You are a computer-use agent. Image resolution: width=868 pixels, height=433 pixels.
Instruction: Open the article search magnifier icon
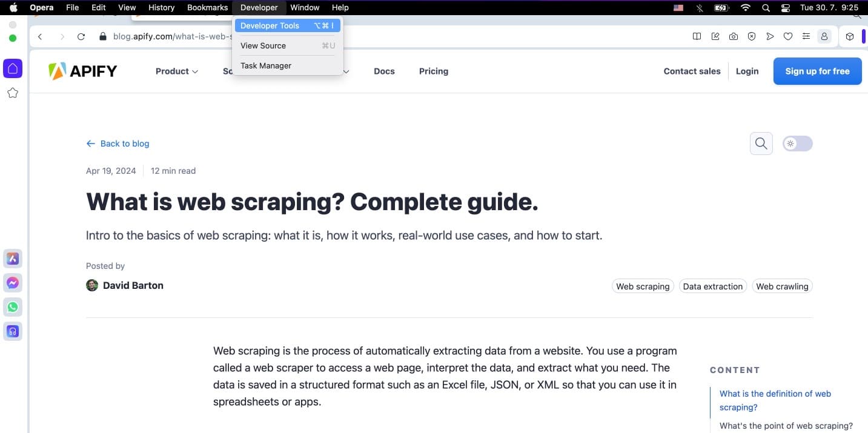(x=761, y=144)
